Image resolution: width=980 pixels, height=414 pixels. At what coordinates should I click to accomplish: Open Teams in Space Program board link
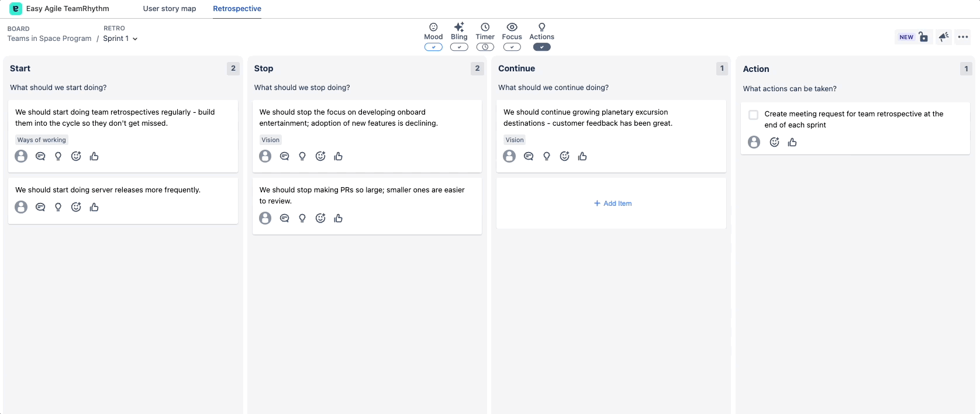click(49, 39)
